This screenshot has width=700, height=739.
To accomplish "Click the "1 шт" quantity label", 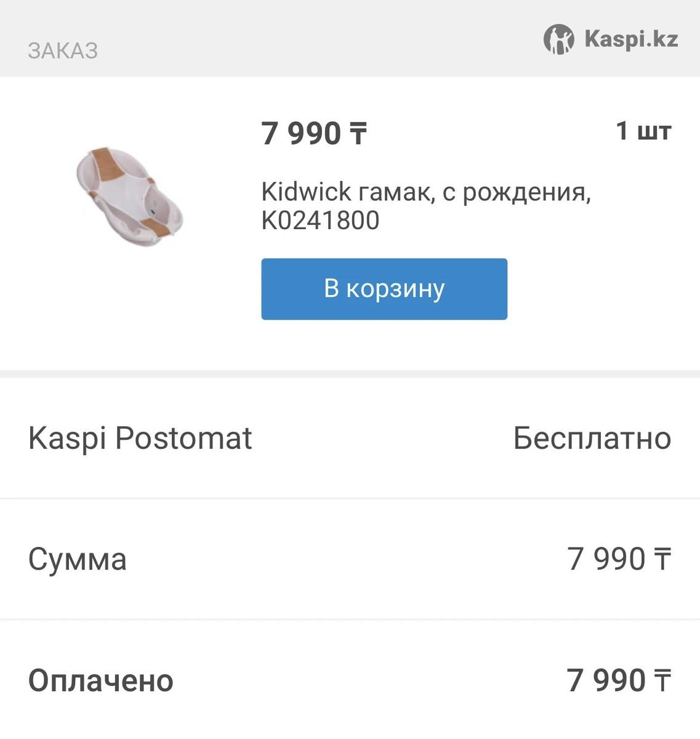I will 643,131.
